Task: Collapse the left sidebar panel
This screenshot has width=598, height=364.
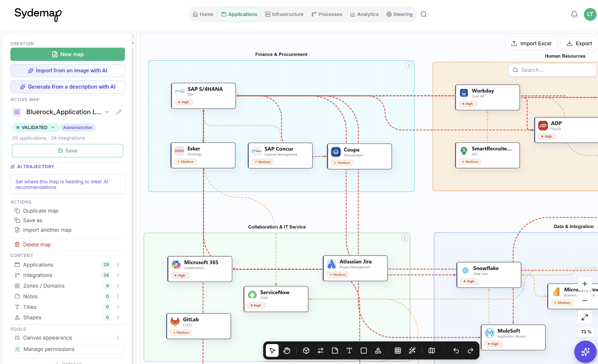Action: (x=131, y=43)
